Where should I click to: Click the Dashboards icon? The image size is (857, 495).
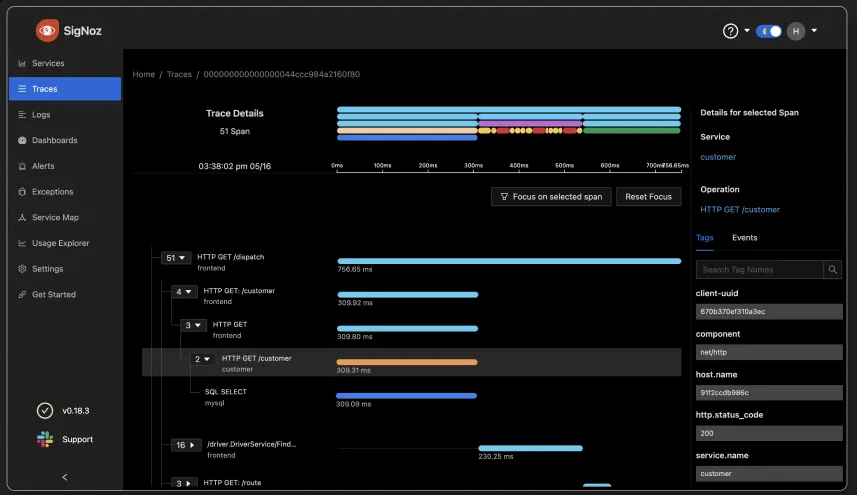point(22,140)
